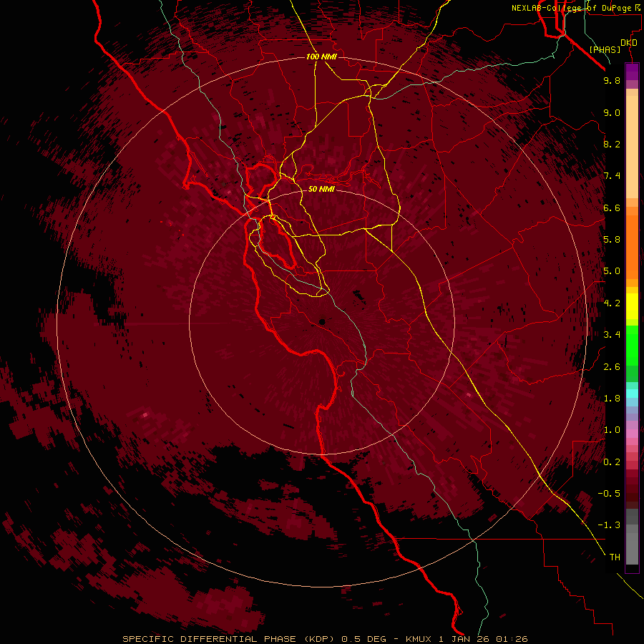Click the 1.8 label on the color scale
Screen dimensions: 644x644
[x=612, y=399]
